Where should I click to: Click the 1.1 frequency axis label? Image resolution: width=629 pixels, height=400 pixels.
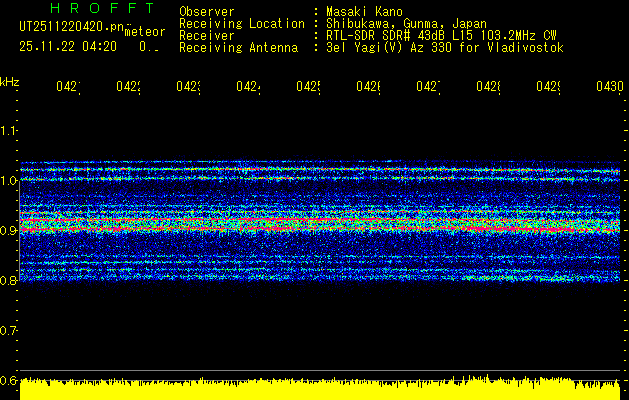[x=8, y=130]
